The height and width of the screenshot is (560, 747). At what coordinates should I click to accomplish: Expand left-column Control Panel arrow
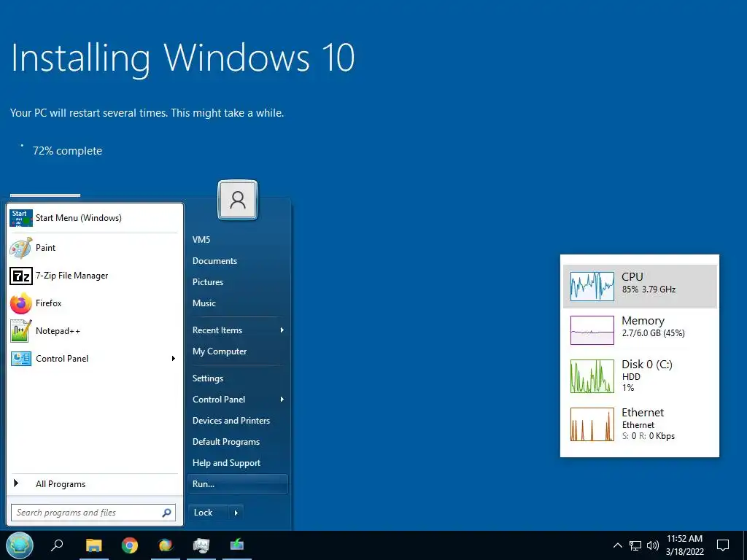174,359
